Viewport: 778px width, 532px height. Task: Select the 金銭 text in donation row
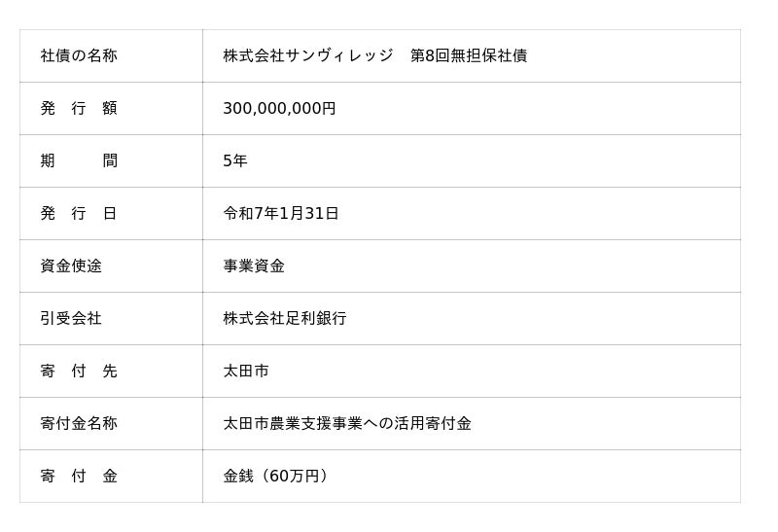point(238,477)
